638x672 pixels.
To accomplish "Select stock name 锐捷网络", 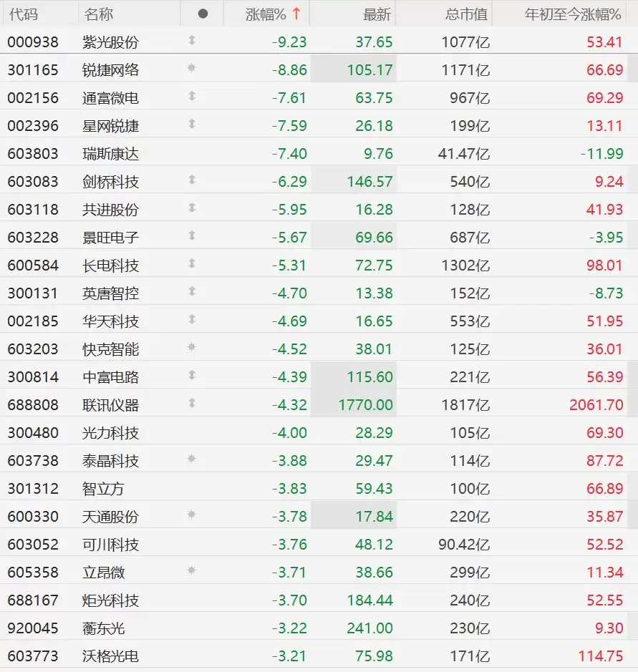I will point(110,70).
